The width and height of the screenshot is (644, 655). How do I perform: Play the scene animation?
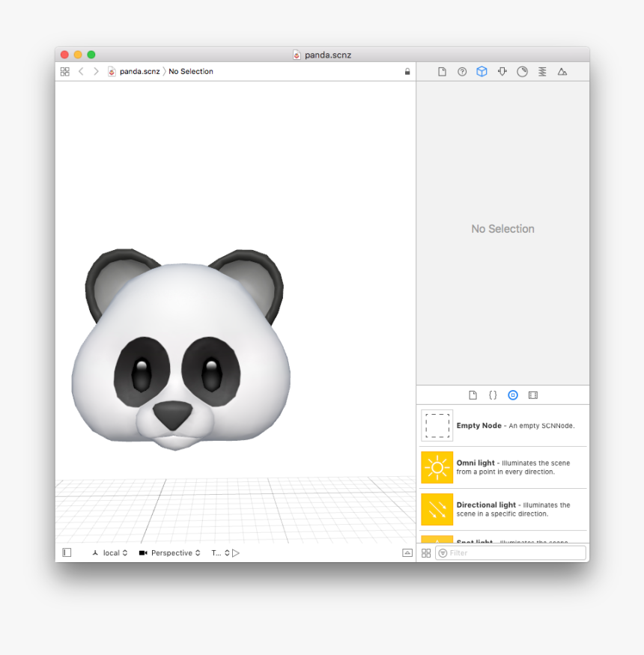click(236, 552)
